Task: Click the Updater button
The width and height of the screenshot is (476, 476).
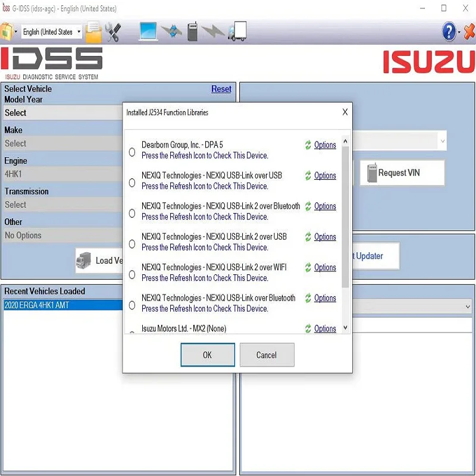Action: point(376,256)
